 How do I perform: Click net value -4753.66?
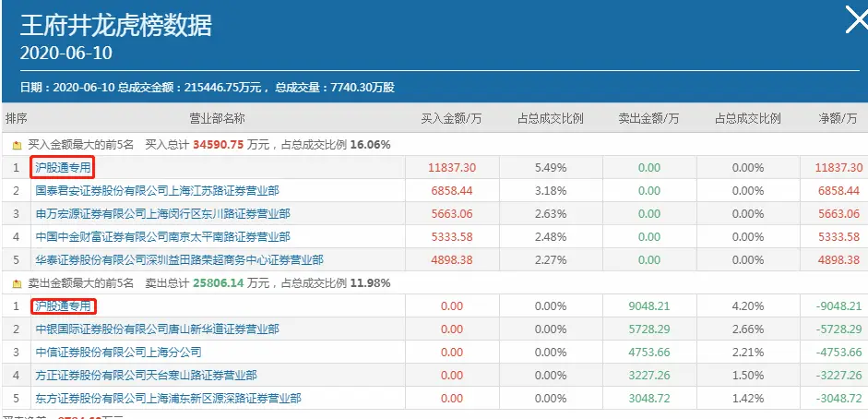click(838, 352)
